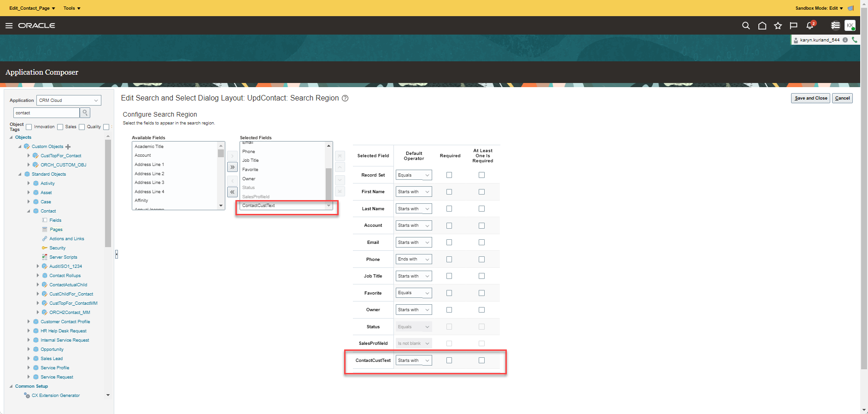
Task: Open the Service Request object link
Action: click(57, 377)
